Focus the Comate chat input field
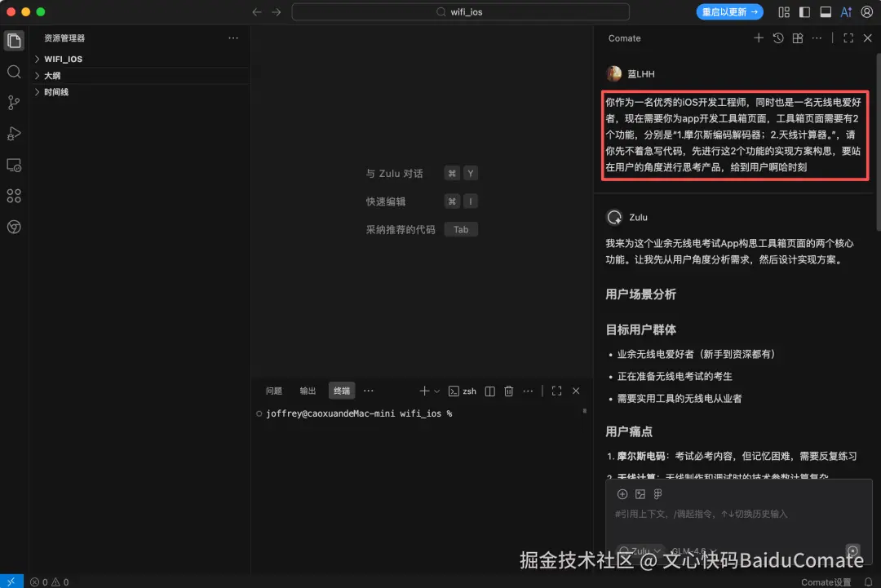Screen dimensions: 881x588 tap(739, 514)
